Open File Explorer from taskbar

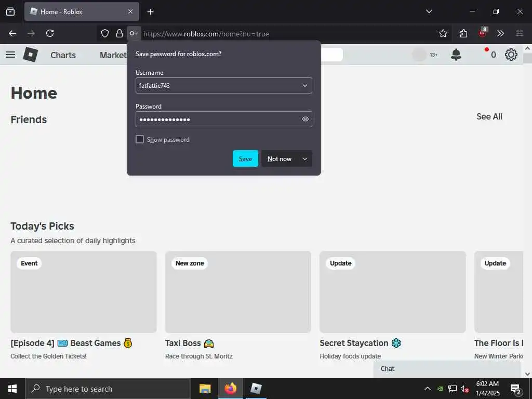pos(205,389)
